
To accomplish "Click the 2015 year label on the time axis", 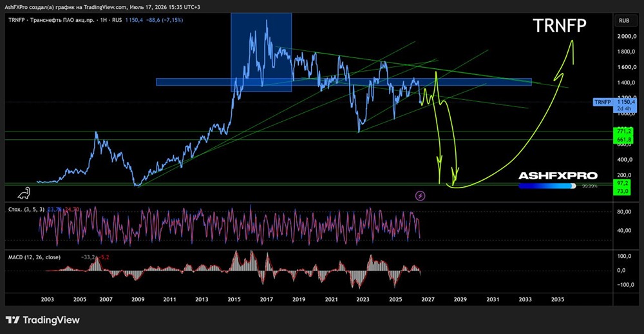I will tap(234, 299).
